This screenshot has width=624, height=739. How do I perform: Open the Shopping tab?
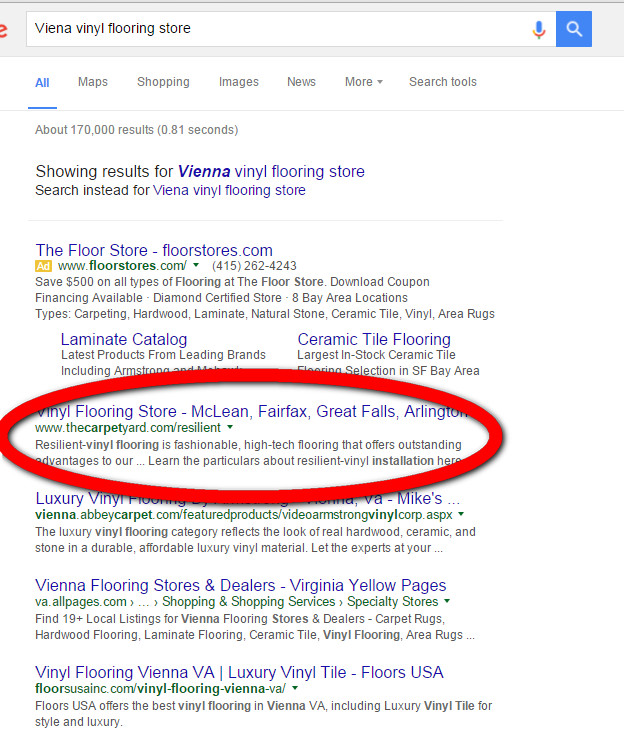pos(163,82)
